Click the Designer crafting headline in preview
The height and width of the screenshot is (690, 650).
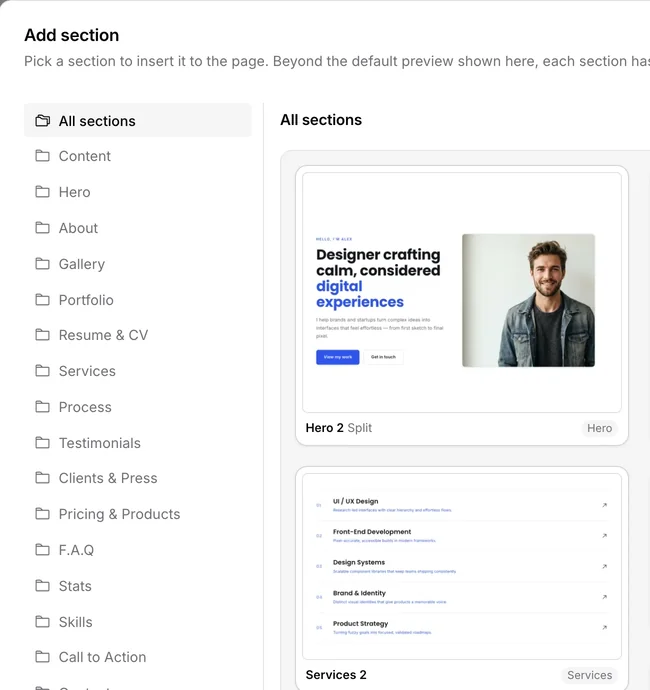(x=378, y=278)
